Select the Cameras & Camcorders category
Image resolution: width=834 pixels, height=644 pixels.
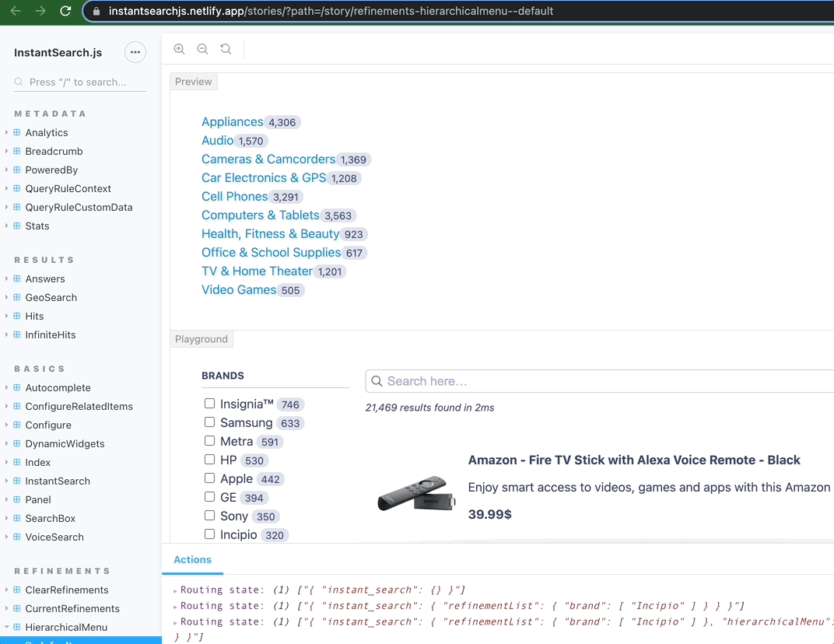click(268, 159)
